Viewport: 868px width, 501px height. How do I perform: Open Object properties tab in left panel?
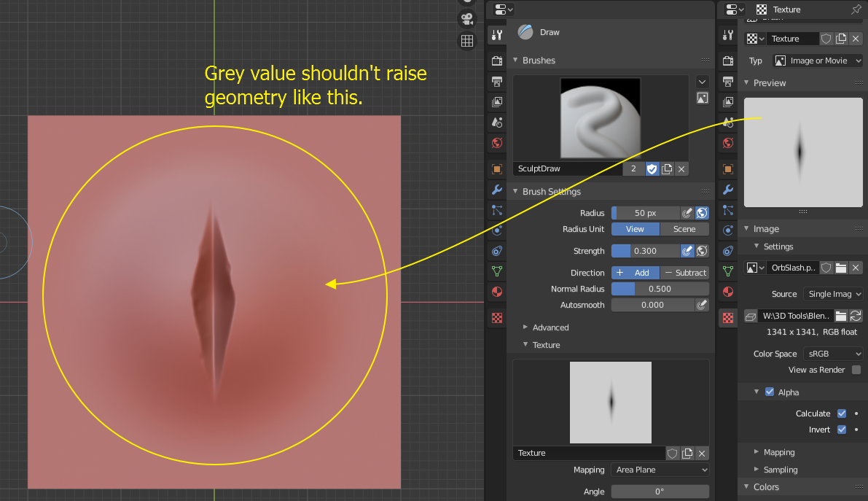[497, 168]
